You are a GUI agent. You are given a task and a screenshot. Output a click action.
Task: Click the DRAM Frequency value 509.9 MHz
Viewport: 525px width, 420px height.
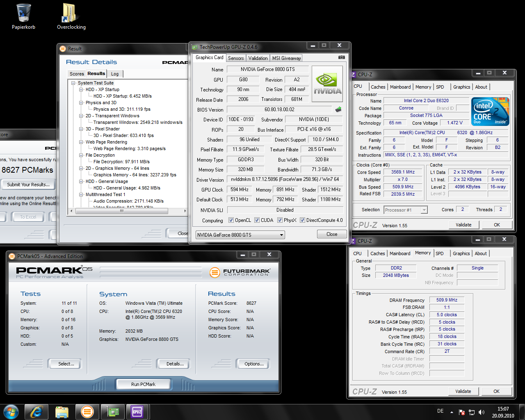(447, 300)
